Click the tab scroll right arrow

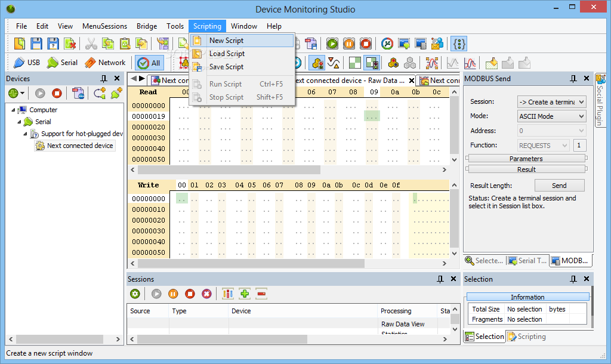(x=142, y=78)
